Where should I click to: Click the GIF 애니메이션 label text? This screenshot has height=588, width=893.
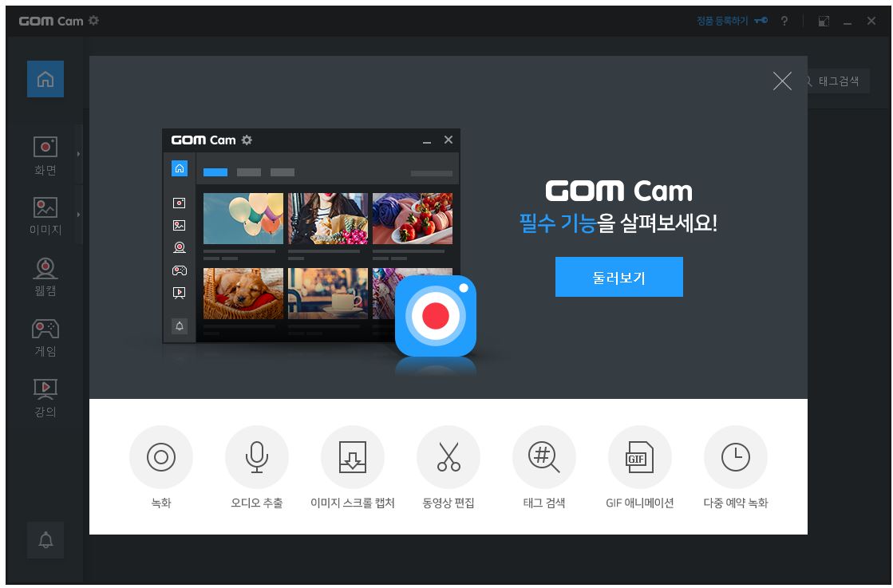[639, 503]
